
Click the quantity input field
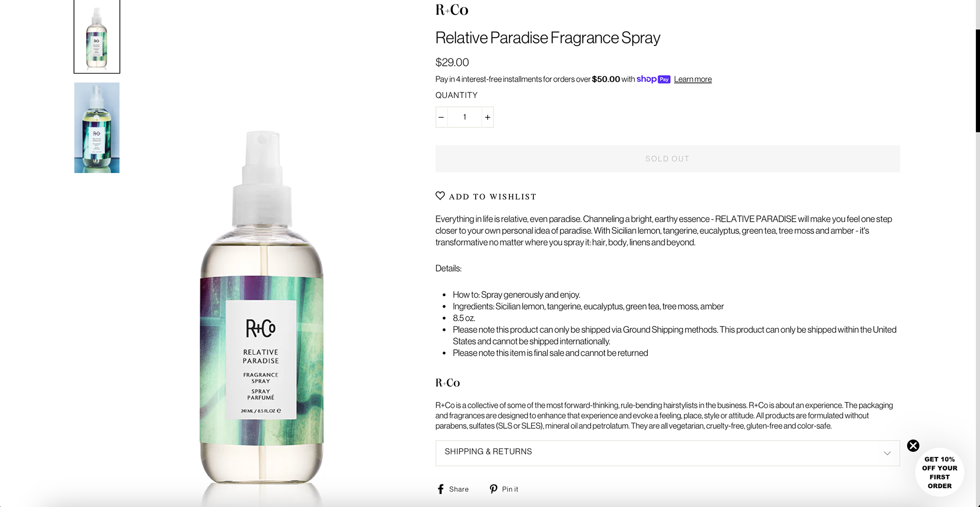point(464,117)
